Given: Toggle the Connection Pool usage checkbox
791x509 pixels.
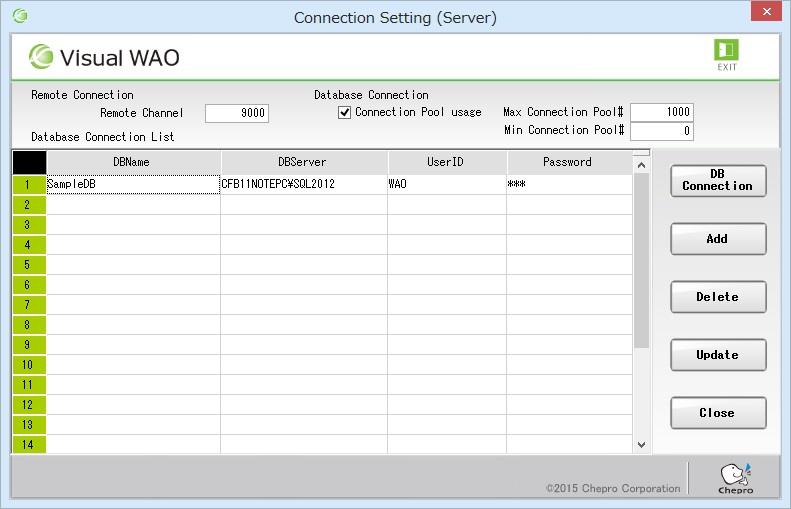Looking at the screenshot, I should [345, 112].
